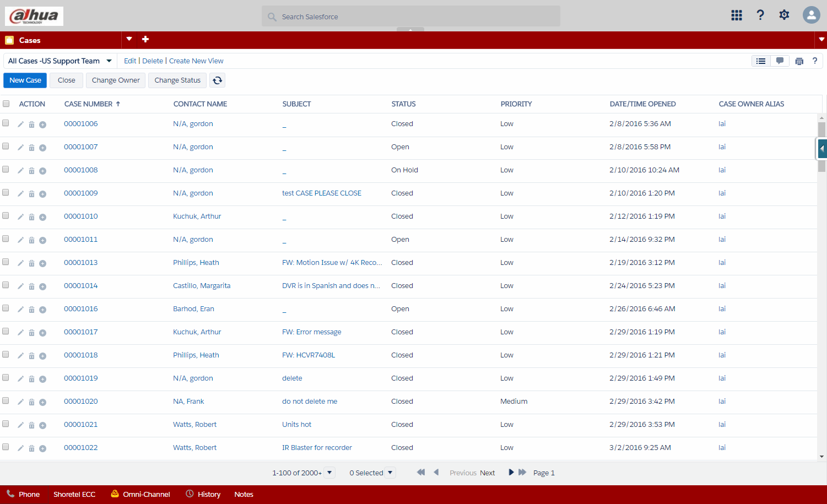827x504 pixels.
Task: Open Shoretel ECC in footer
Action: pyautogui.click(x=74, y=494)
